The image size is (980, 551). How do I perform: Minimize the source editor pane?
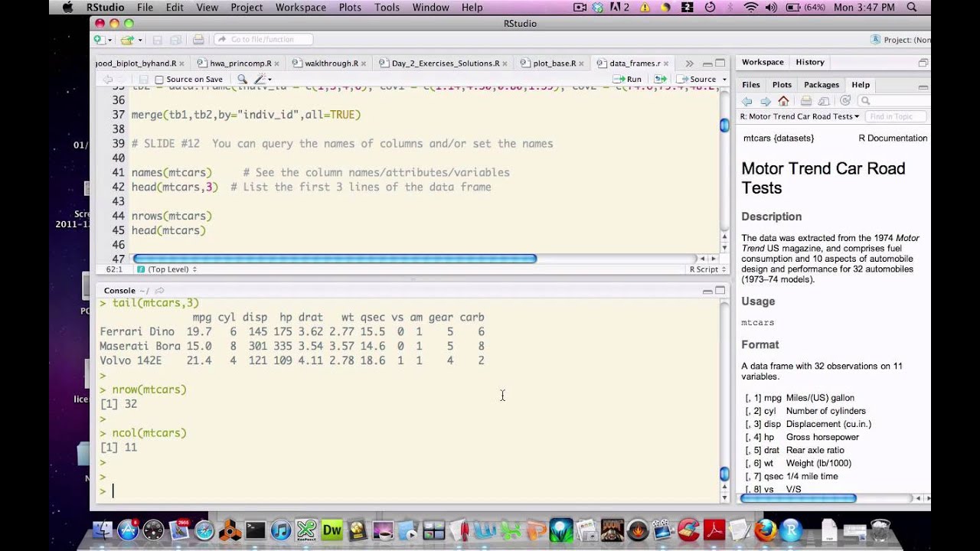coord(707,64)
